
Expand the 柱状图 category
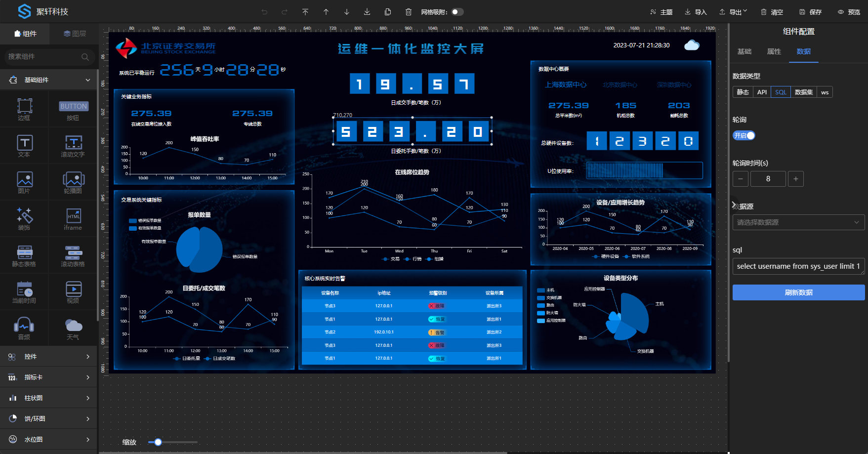pos(49,398)
